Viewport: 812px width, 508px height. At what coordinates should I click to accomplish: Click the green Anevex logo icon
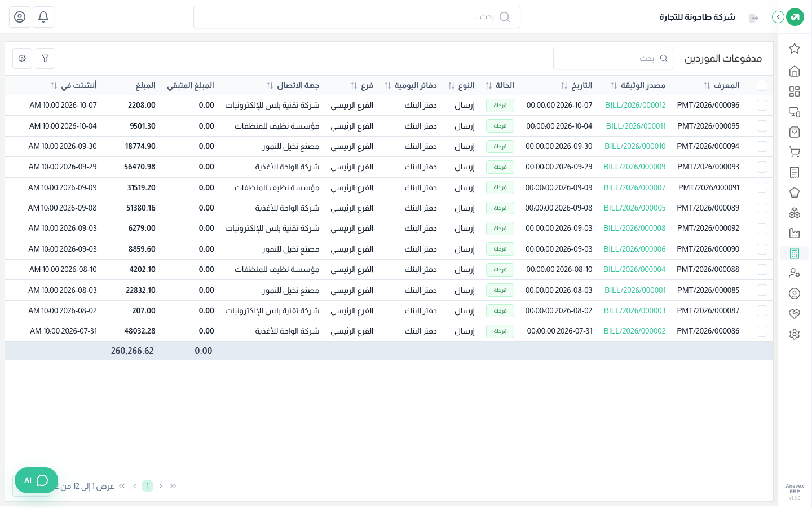point(795,17)
